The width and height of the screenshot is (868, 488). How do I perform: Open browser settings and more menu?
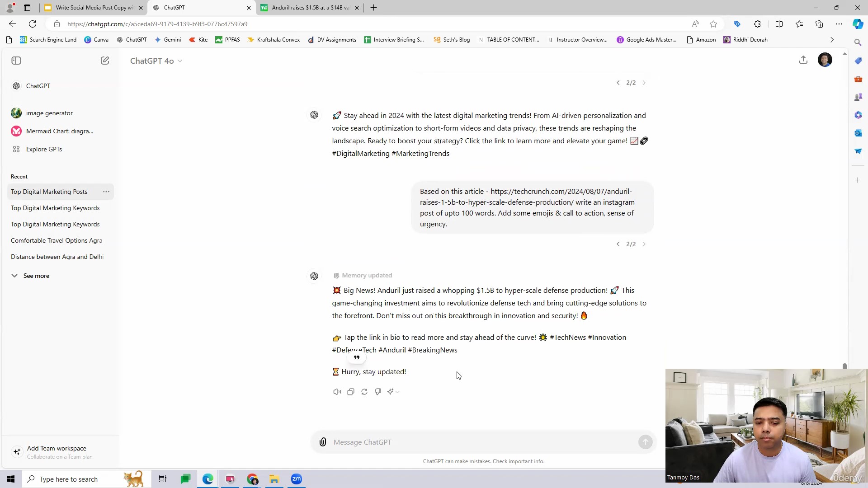pos(839,24)
